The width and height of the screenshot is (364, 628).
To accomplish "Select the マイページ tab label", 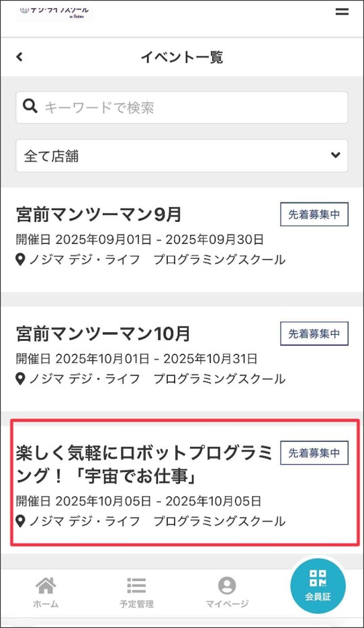I will pos(227,604).
